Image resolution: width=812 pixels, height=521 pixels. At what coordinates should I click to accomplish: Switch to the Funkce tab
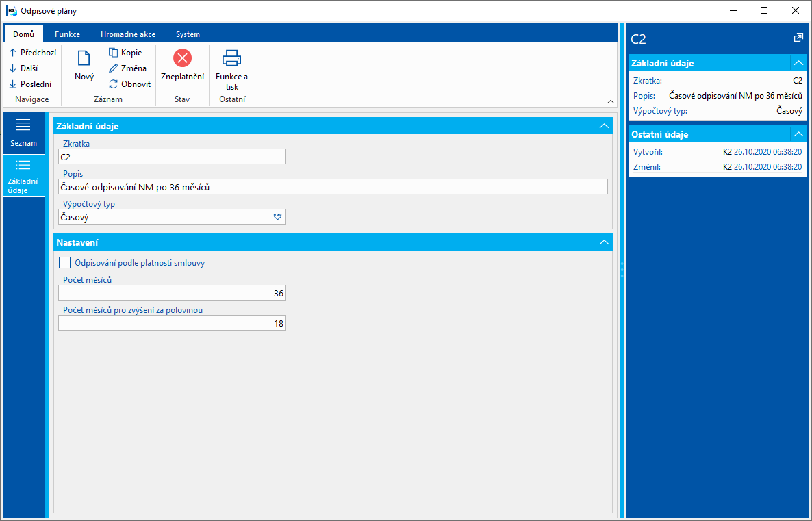click(x=67, y=34)
